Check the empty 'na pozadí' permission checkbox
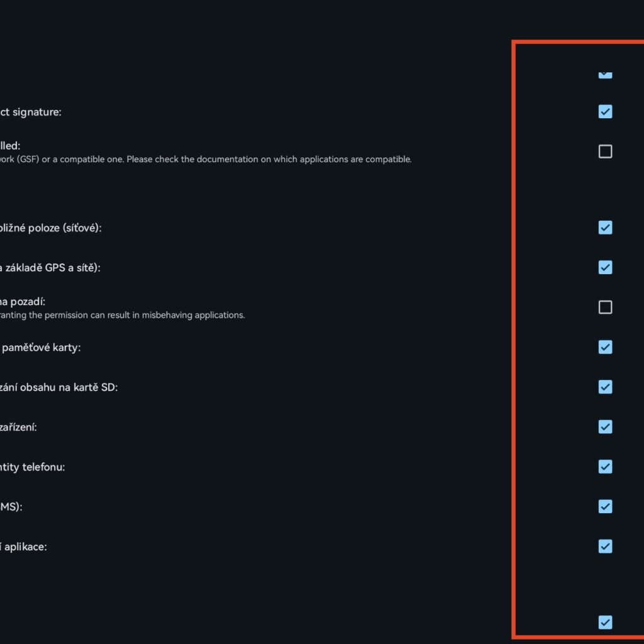 pyautogui.click(x=605, y=307)
